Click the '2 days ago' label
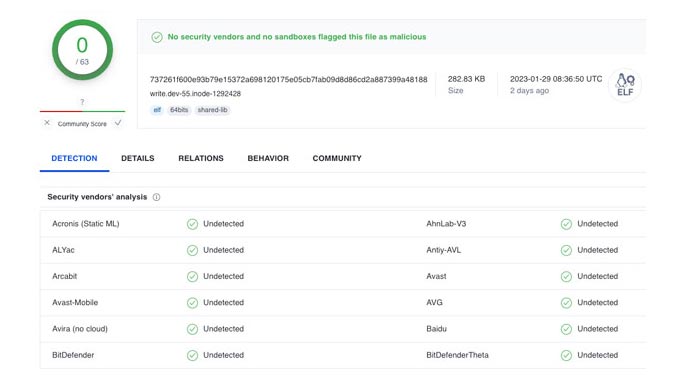This screenshot has width=680, height=380. click(529, 91)
